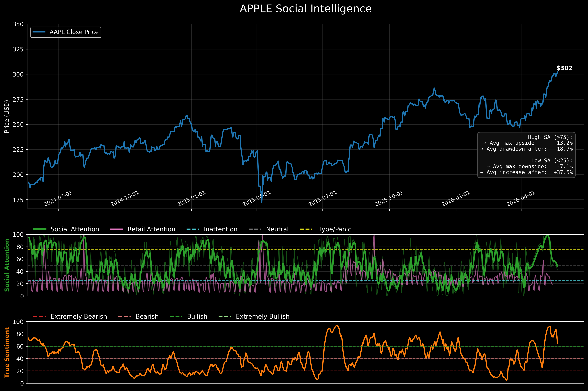The height and width of the screenshot is (391, 588).
Task: Select the 2025-01-01 date label
Action: pos(191,199)
